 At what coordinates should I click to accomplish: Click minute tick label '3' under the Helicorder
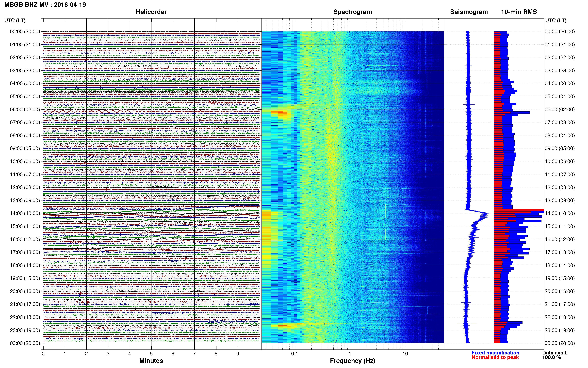pyautogui.click(x=108, y=354)
